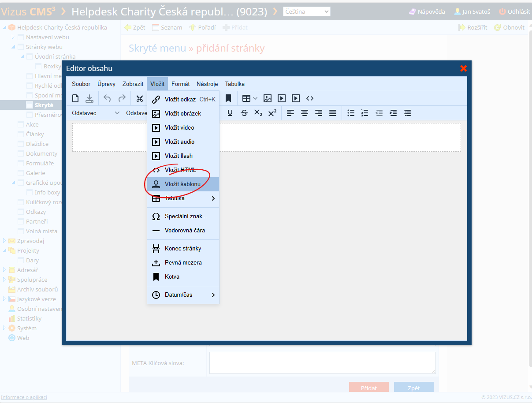This screenshot has width=532, height=403.
Task: Open the Zobrazit menu
Action: 133,84
